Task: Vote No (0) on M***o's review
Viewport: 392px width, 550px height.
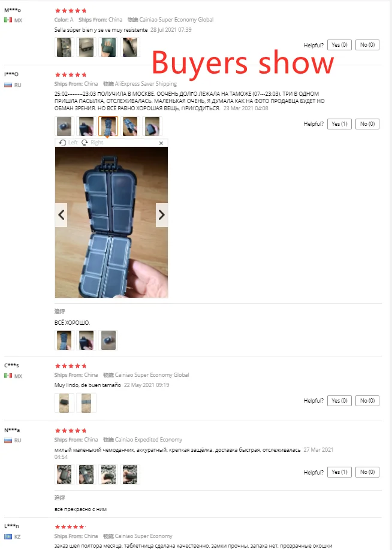Action: coord(367,45)
